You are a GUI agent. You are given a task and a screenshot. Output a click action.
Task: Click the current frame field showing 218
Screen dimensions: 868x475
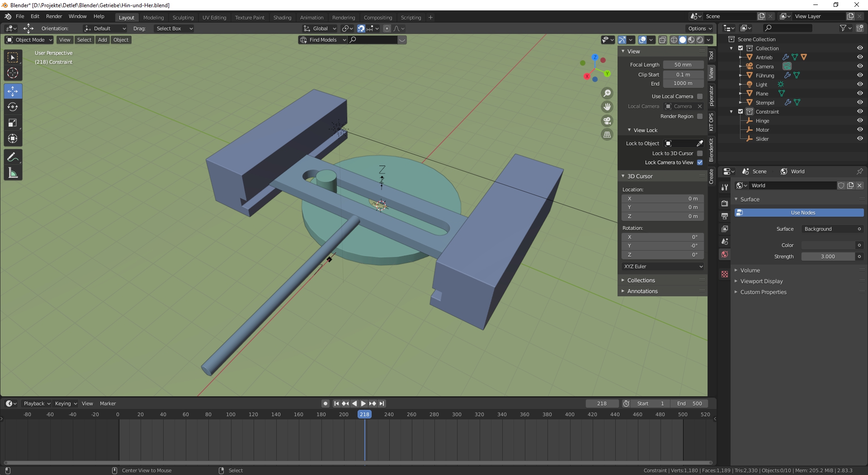click(602, 404)
